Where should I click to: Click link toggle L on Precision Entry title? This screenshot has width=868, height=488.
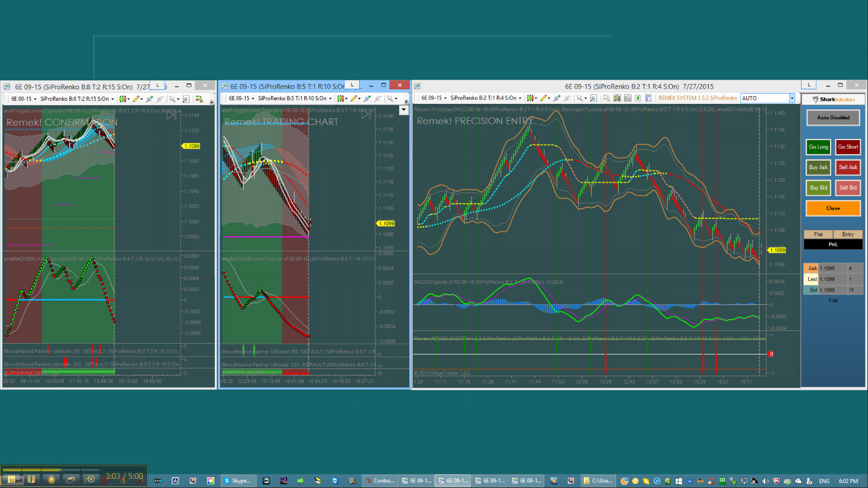tap(808, 85)
